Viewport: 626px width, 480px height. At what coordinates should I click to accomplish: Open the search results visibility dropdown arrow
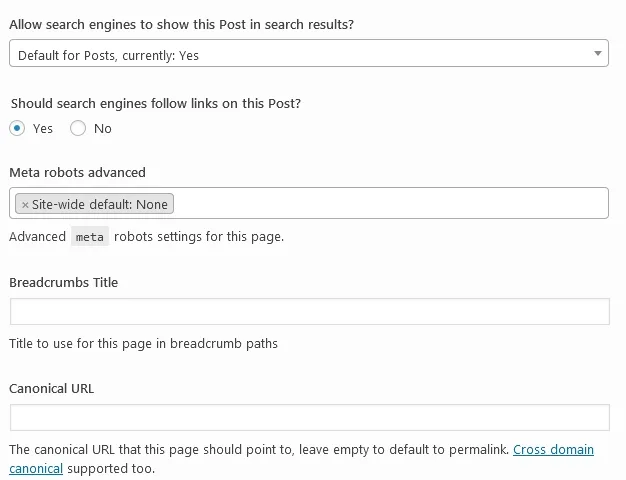click(597, 53)
